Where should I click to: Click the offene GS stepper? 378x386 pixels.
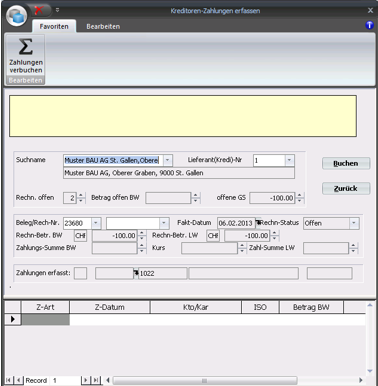300,198
